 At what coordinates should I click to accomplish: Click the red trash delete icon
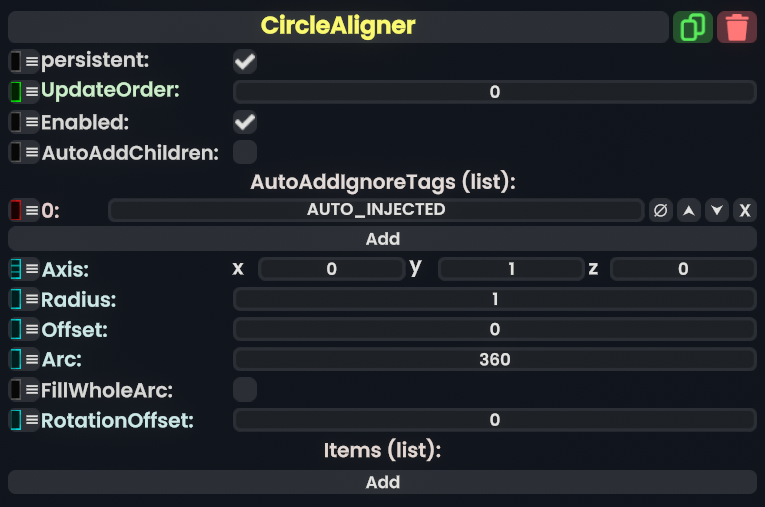pos(737,27)
